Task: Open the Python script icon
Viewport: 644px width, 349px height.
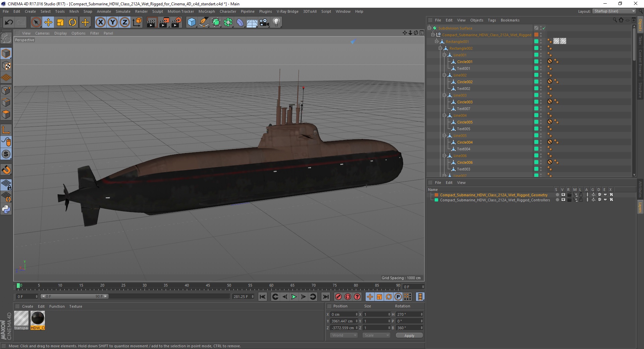Action: tap(6, 209)
